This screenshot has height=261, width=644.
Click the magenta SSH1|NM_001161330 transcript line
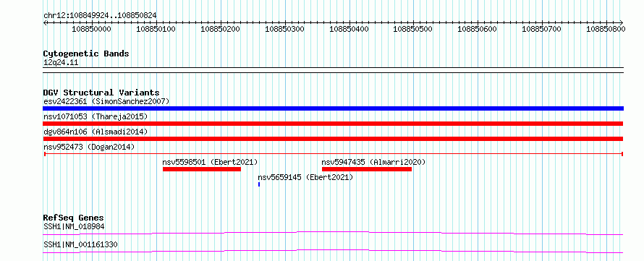[x=333, y=251]
